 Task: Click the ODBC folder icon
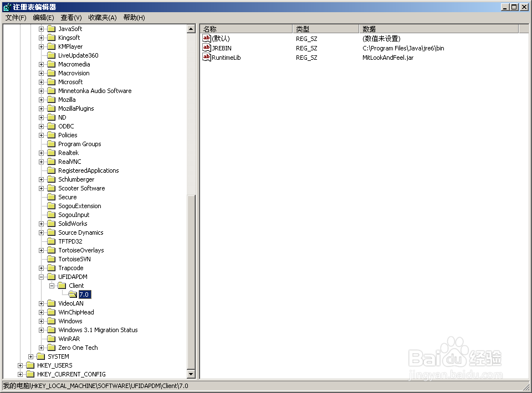coord(51,126)
